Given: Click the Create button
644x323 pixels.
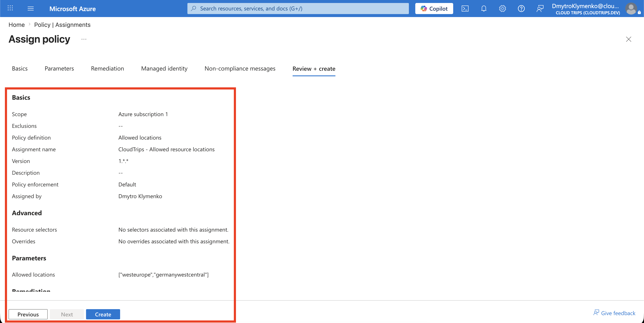Looking at the screenshot, I should [x=103, y=314].
